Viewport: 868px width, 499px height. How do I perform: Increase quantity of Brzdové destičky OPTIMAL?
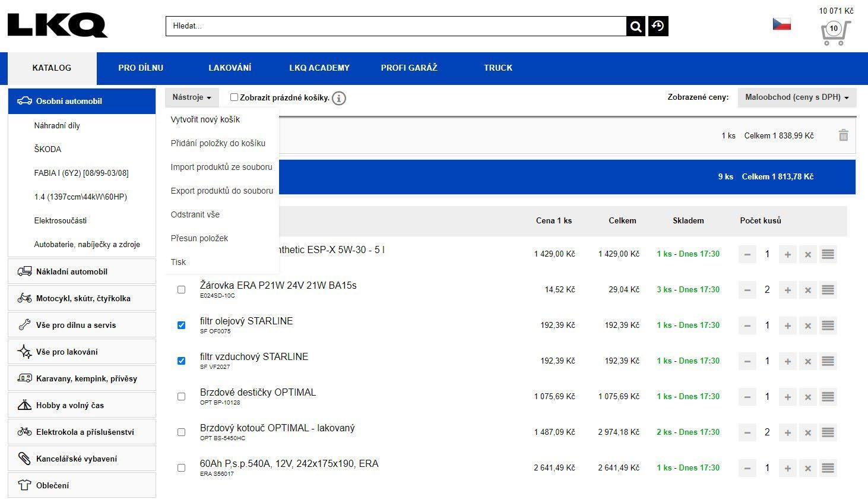[787, 397]
